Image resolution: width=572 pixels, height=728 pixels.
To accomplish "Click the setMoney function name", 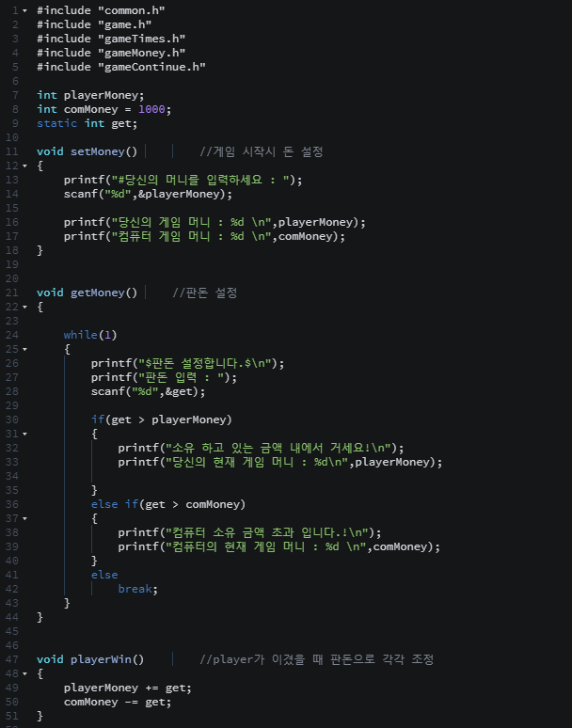I will pos(97,151).
